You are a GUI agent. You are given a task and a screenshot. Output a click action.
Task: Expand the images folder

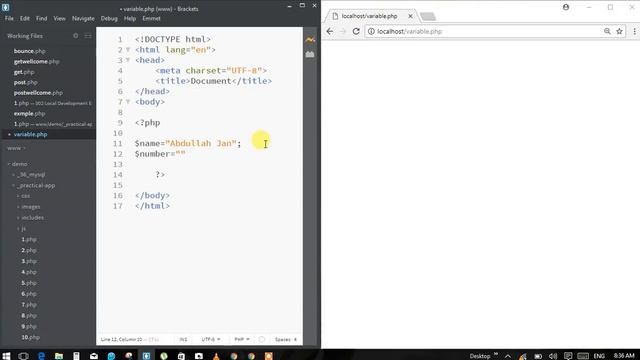click(x=18, y=207)
